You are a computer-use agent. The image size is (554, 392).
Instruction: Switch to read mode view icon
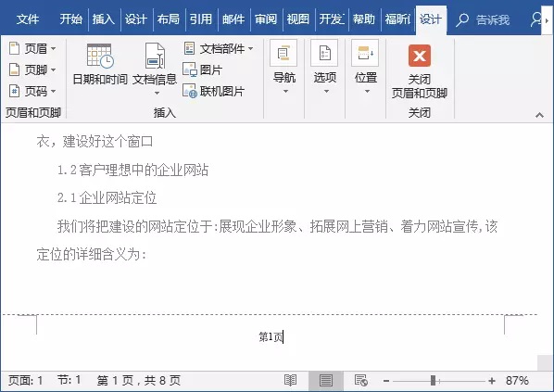point(290,381)
